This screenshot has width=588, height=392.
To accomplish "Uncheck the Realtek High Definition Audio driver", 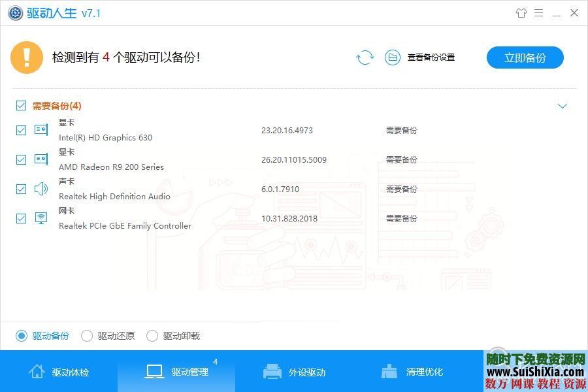I will tap(21, 189).
